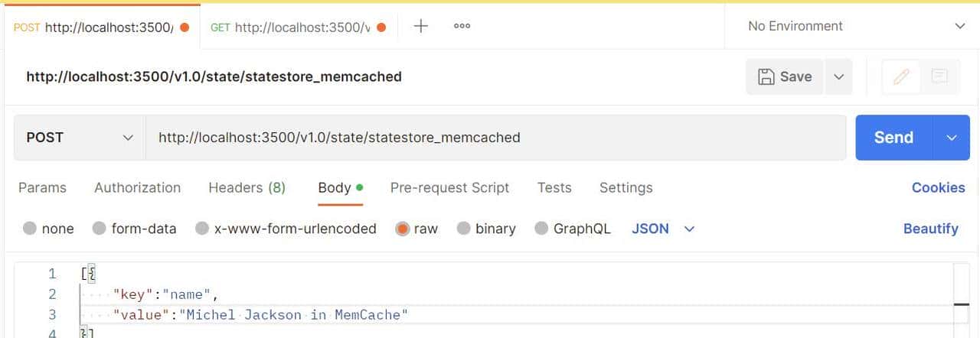Select the form-data radio option

click(99, 229)
